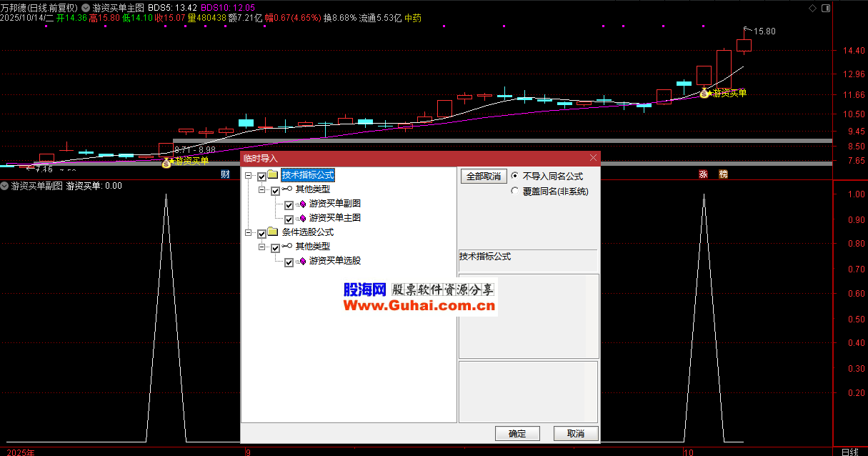Image resolution: width=868 pixels, height=456 pixels.
Task: Uncheck the 游资买单副图 formula checkbox
Action: point(289,206)
